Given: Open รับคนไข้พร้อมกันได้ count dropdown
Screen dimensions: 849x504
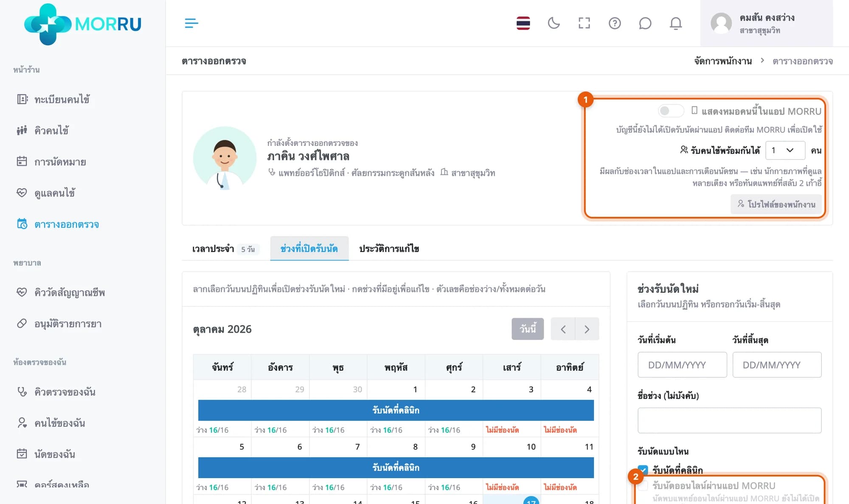Looking at the screenshot, I should pos(785,150).
